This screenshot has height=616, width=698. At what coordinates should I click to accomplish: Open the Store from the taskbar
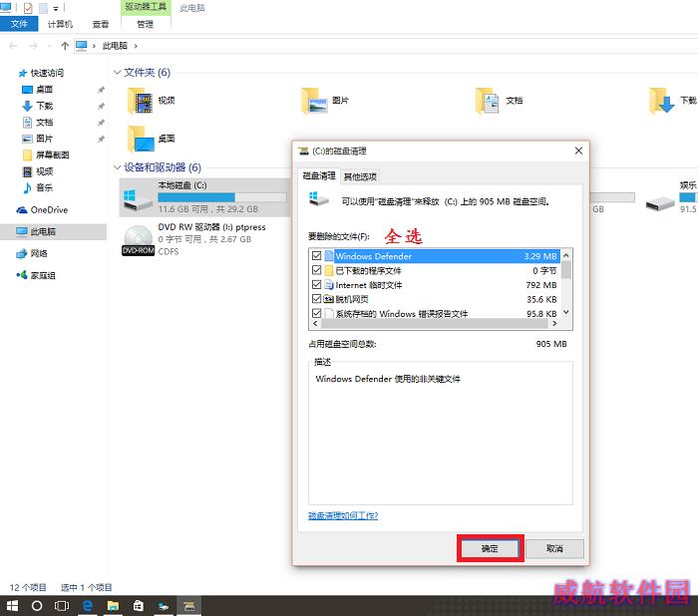(139, 606)
